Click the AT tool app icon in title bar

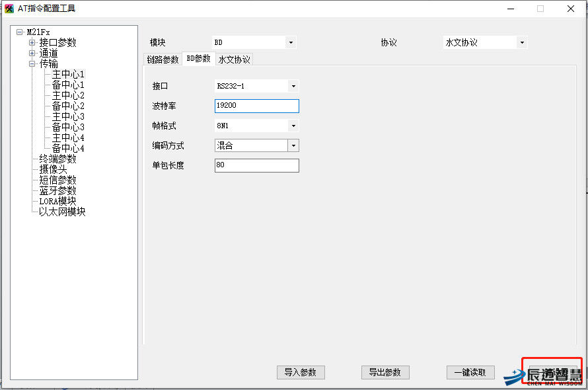point(9,9)
